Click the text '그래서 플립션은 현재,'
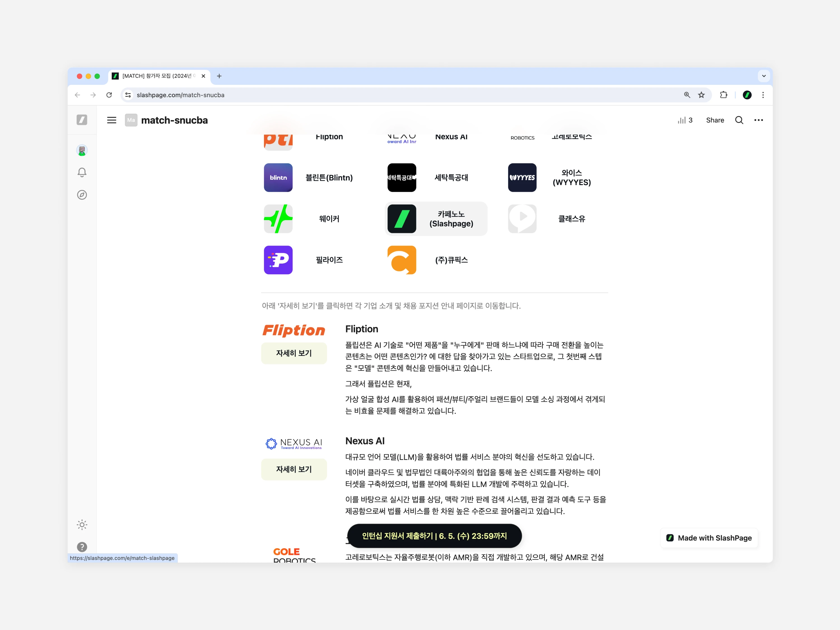The image size is (840, 630). [378, 384]
